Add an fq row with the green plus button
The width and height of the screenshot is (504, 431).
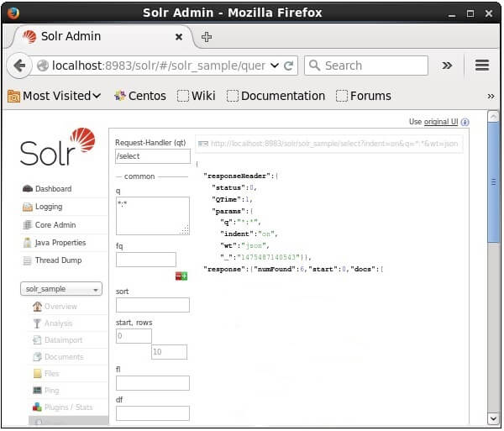click(185, 276)
